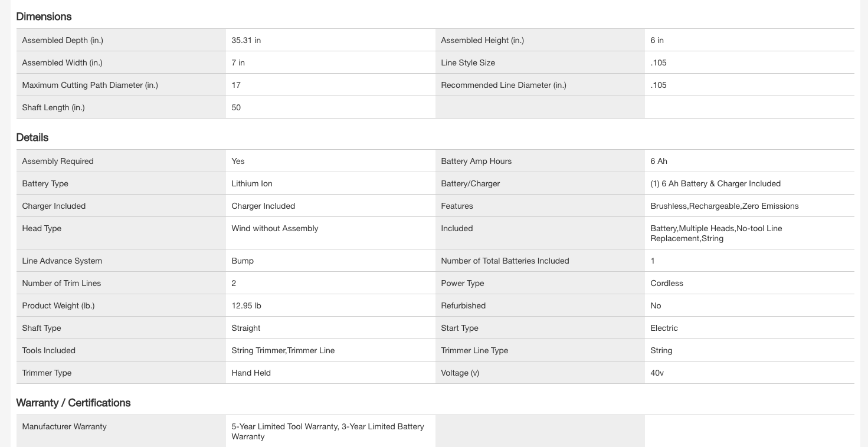Click the Battery Amp Hours label
Image resolution: width=868 pixels, height=447 pixels.
click(x=476, y=161)
